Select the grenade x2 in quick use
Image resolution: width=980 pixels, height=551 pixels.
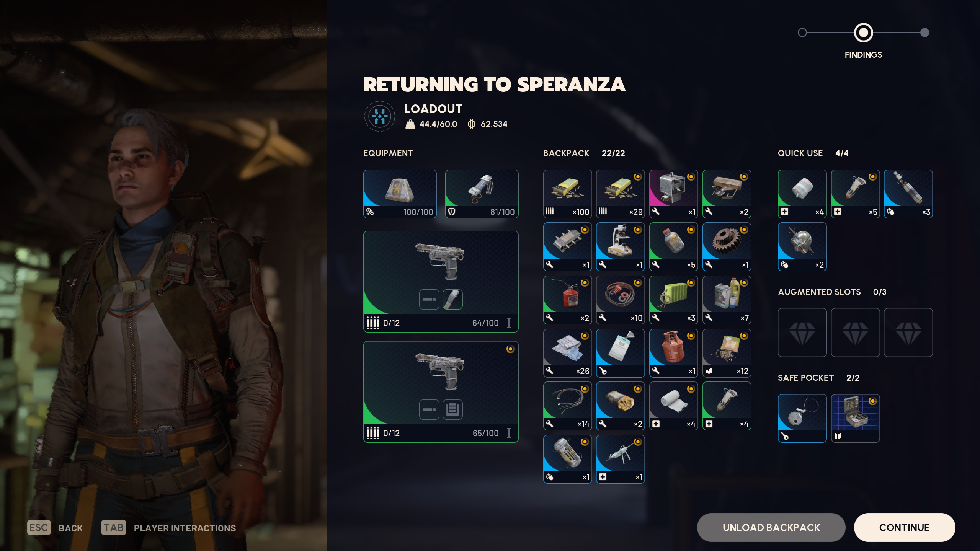[x=802, y=247]
